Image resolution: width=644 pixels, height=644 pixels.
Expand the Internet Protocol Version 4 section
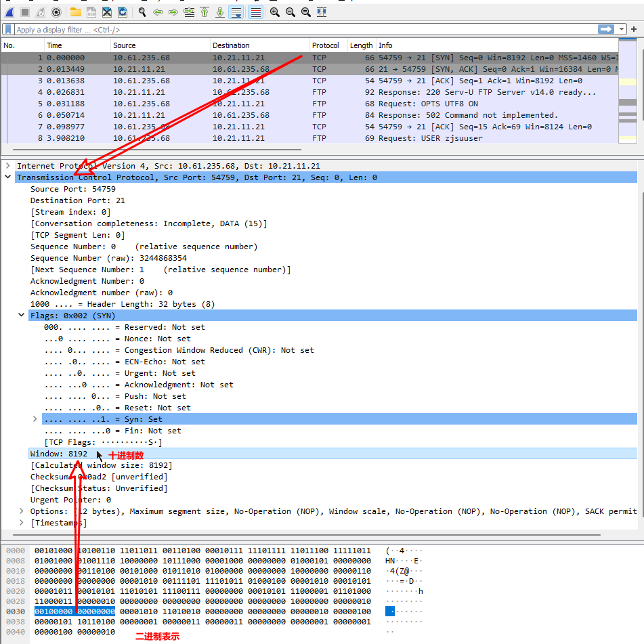(8, 166)
